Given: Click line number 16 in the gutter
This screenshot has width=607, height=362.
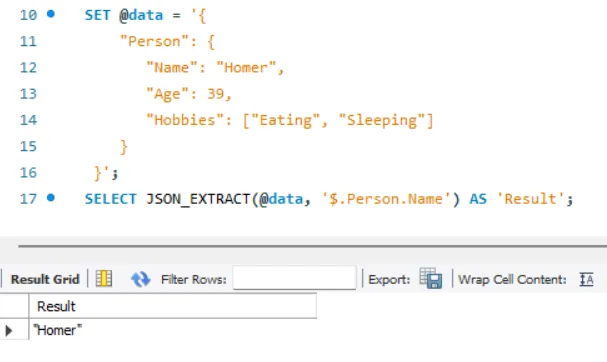Looking at the screenshot, I should tap(28, 172).
